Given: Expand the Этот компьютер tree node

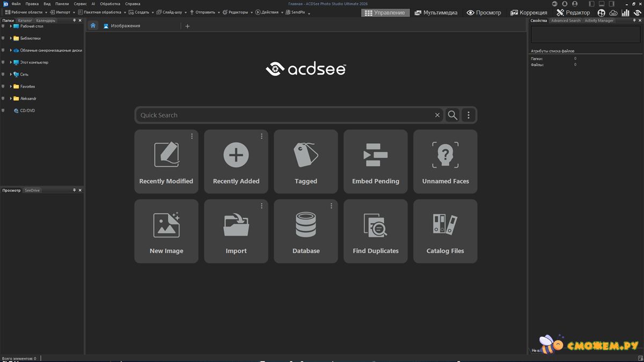Looking at the screenshot, I should pos(11,62).
